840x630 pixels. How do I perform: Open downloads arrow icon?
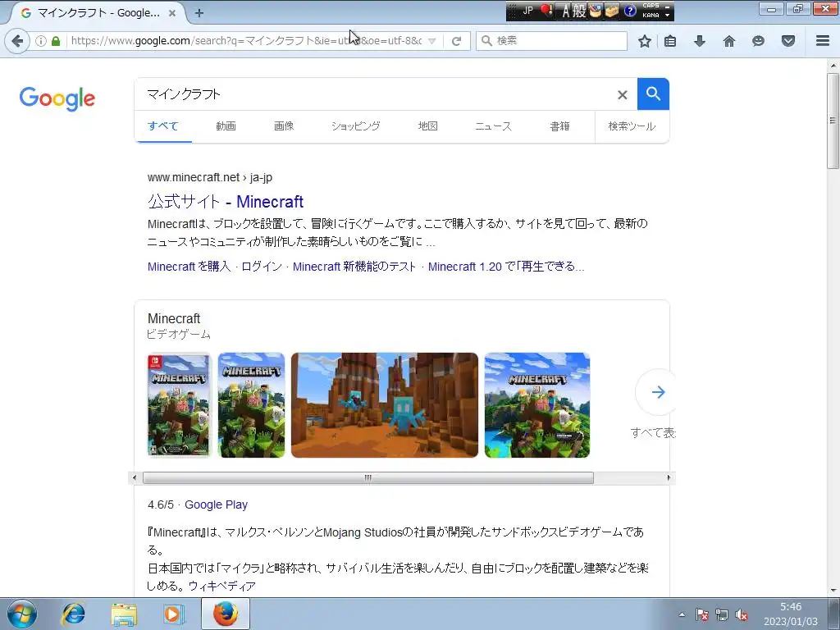point(700,41)
